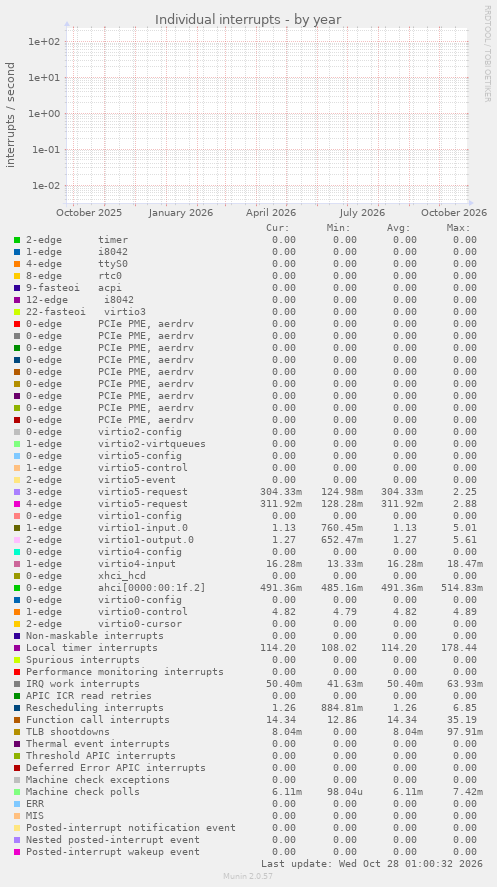Screen dimensions: 497x887
Task: Select the 'Thermal event interrupts' legend entry
Action: 98,744
